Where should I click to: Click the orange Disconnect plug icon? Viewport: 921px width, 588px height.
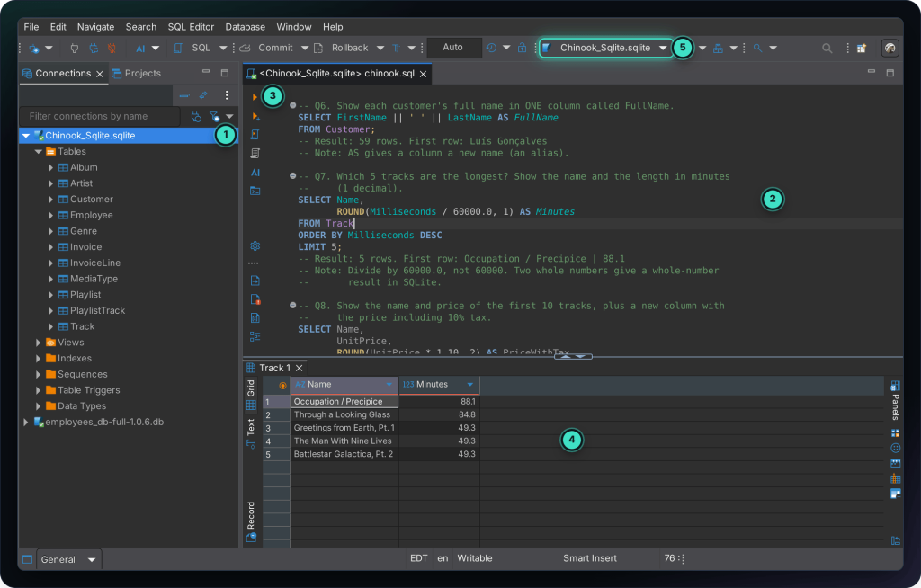click(112, 49)
